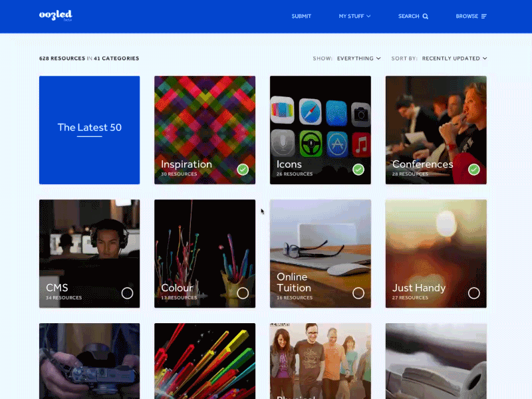Image resolution: width=532 pixels, height=399 pixels.
Task: Open the CMS category title
Action: (57, 288)
